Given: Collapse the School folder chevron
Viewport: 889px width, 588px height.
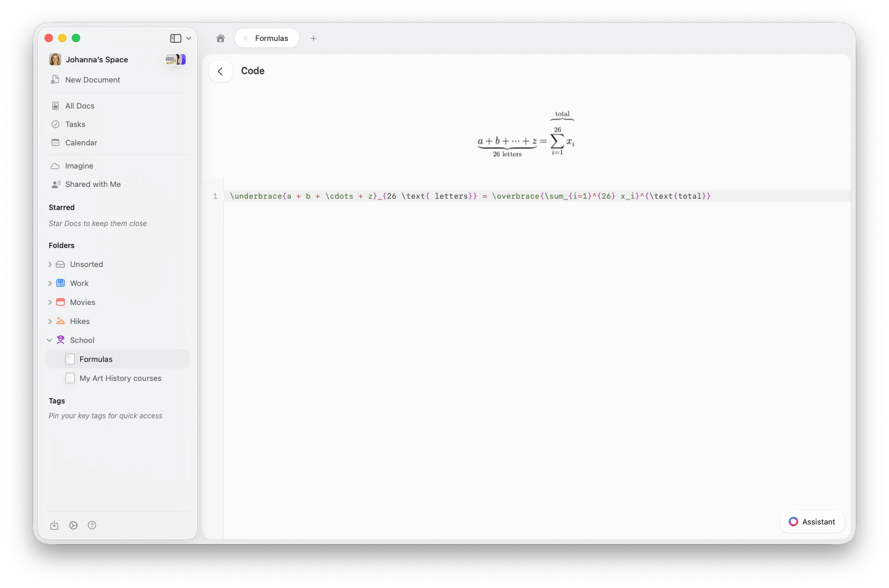Looking at the screenshot, I should pyautogui.click(x=50, y=340).
